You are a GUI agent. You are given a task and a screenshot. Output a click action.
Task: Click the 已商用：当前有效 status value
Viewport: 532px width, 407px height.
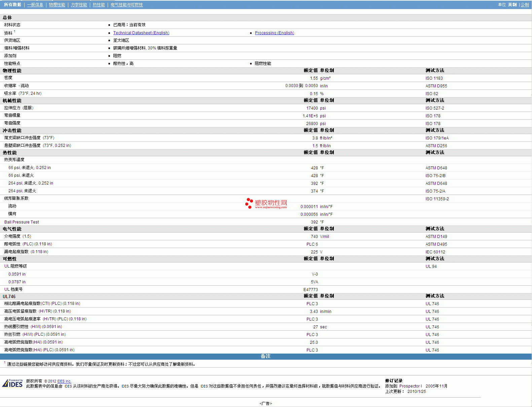[x=129, y=25]
